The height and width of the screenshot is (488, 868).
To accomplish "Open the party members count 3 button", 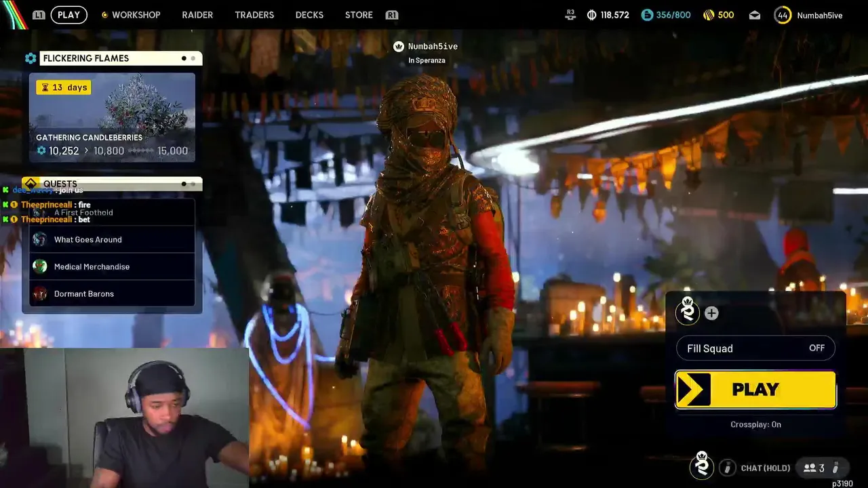I will [821, 468].
